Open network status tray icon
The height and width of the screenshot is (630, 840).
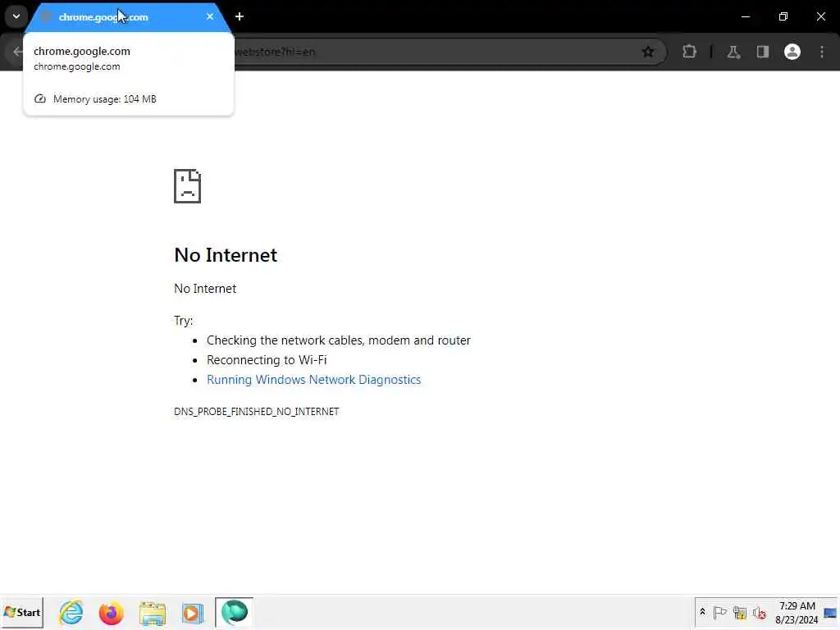(x=740, y=612)
